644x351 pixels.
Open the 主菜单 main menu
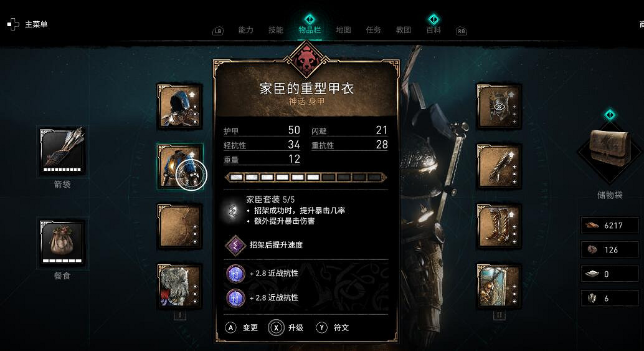pos(27,24)
